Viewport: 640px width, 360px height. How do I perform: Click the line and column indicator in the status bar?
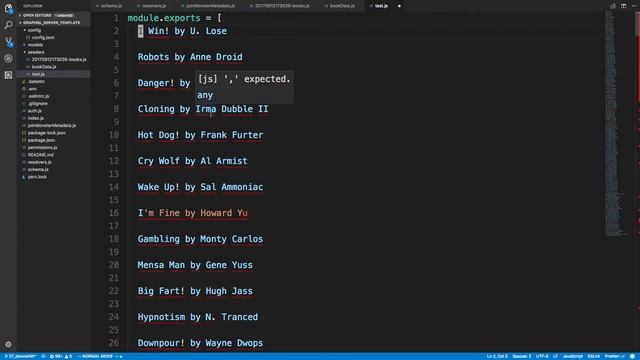point(497,356)
